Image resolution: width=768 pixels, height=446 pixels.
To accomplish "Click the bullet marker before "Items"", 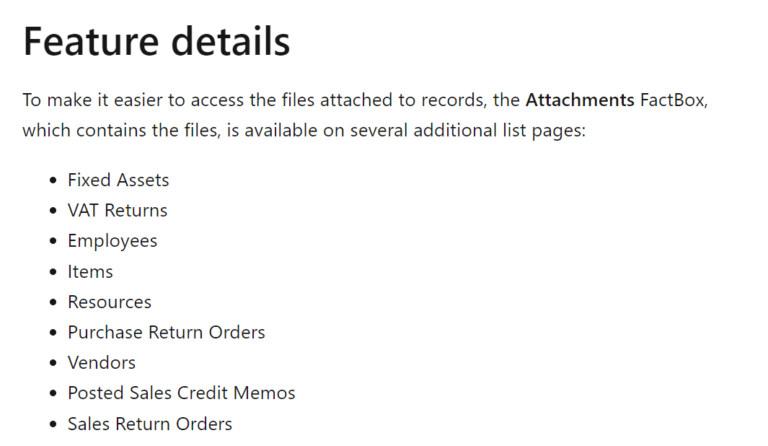I will click(x=52, y=272).
